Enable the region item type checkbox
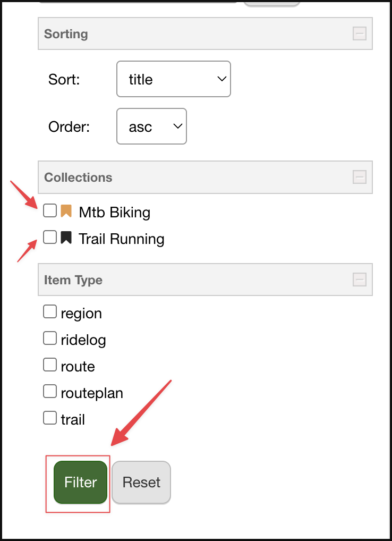Screen dimensions: 392x541 tap(50, 312)
